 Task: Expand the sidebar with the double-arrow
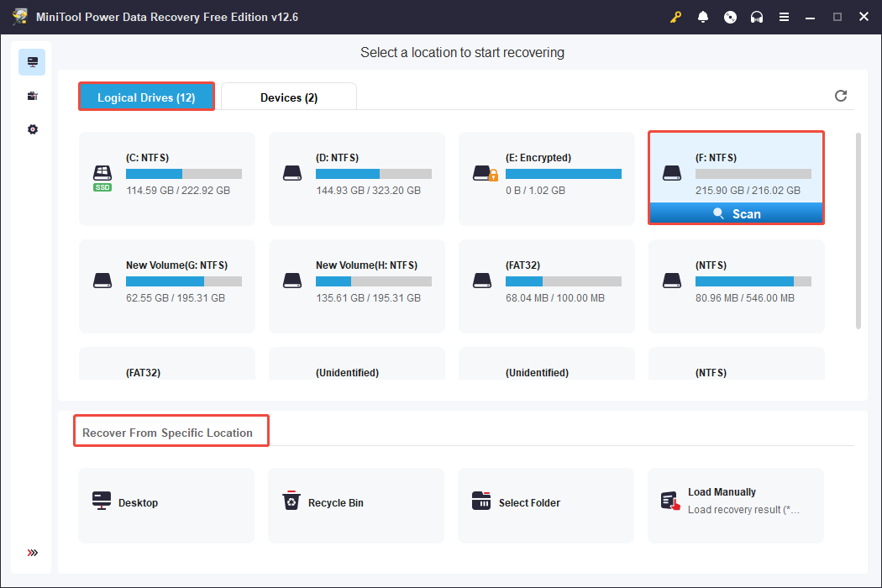32,553
